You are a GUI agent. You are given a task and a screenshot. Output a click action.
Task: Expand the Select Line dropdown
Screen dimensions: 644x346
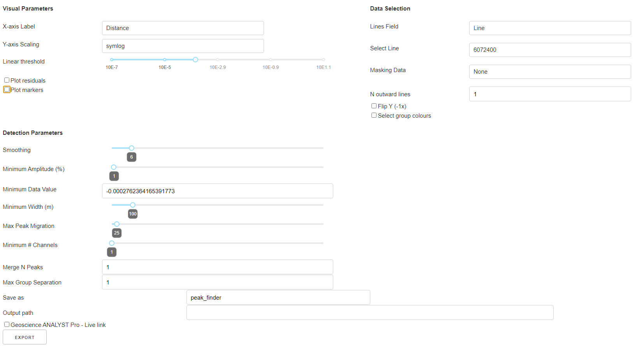coord(549,50)
